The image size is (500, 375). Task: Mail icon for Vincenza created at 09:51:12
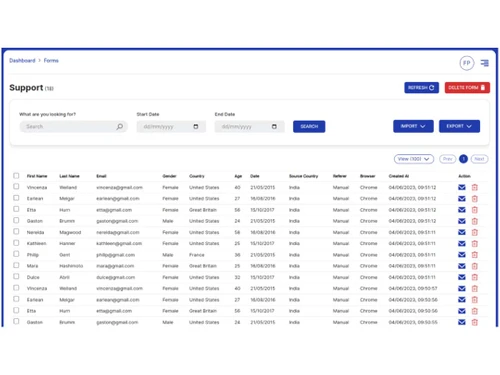(462, 187)
